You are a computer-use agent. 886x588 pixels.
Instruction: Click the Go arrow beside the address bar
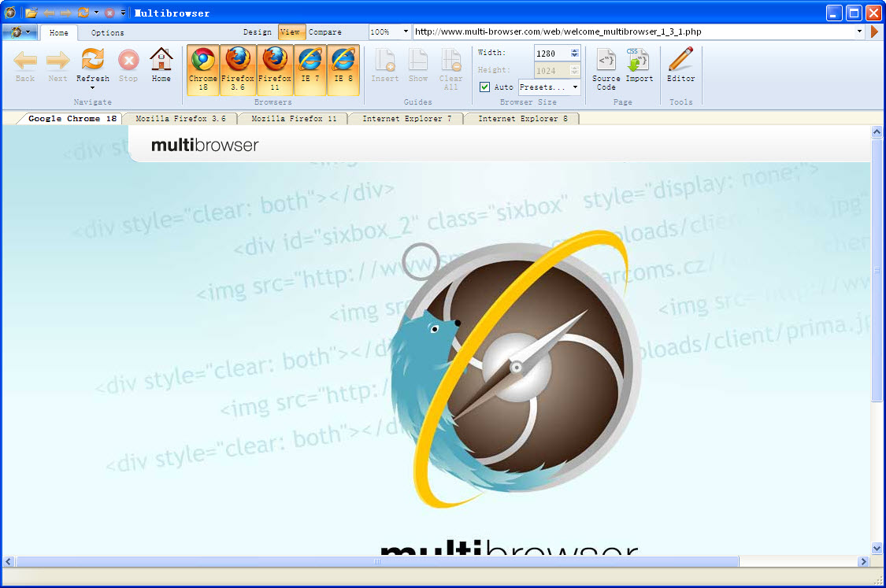pos(874,32)
